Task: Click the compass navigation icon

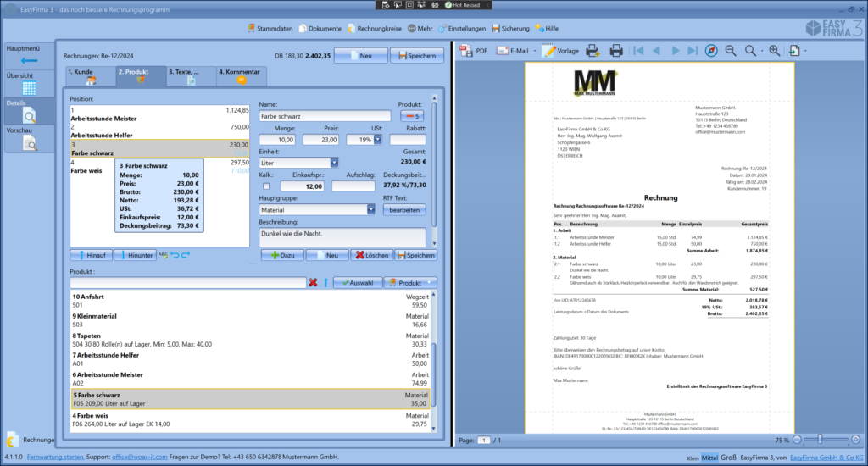Action: click(710, 51)
